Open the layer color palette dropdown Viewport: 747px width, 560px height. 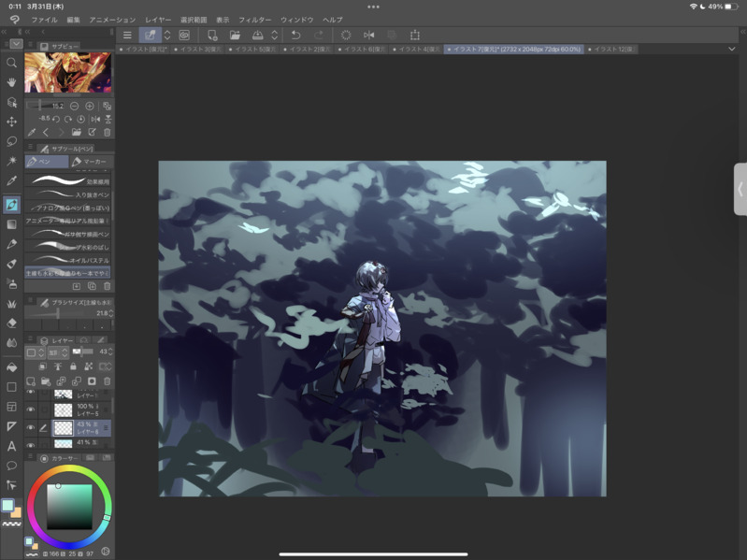[x=36, y=352]
